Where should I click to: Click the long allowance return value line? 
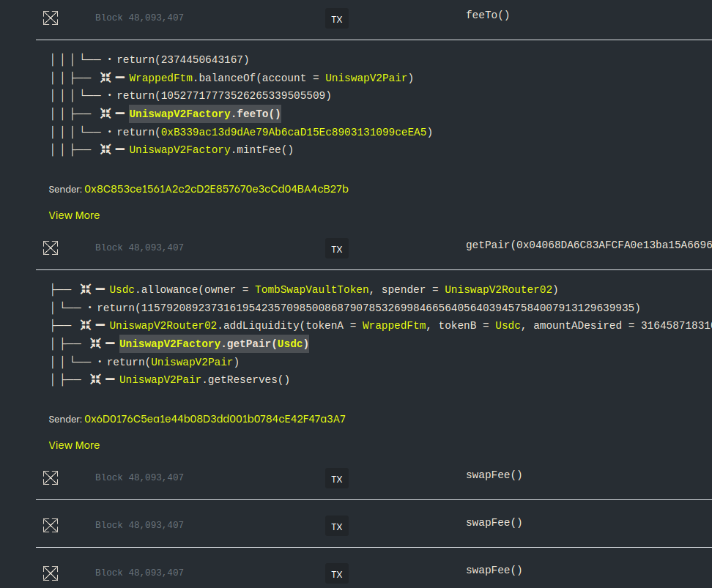coord(368,308)
